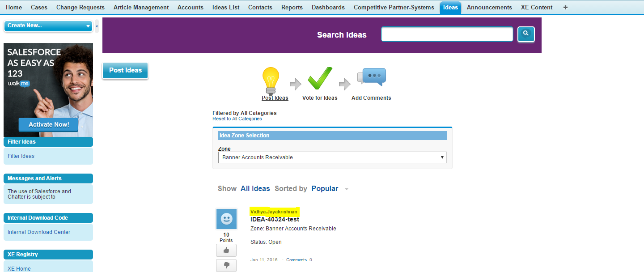Click the plus icon for more tabs

(565, 7)
